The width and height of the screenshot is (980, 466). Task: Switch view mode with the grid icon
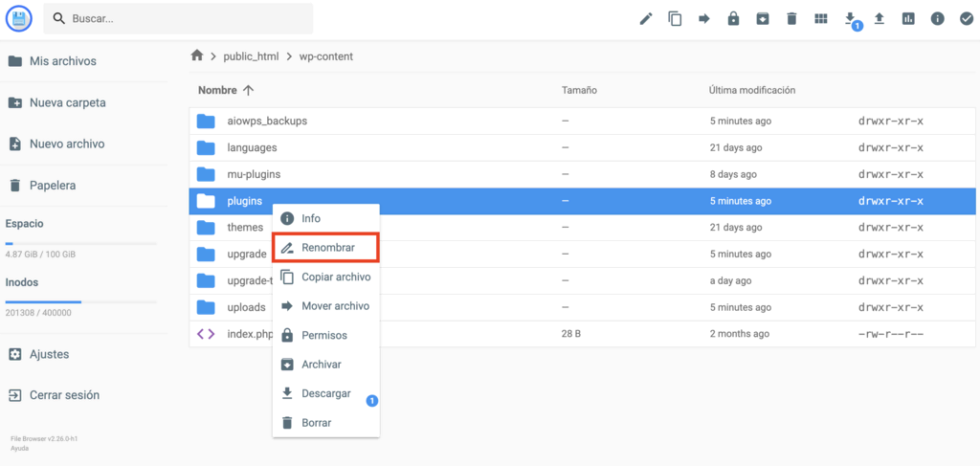(x=820, y=18)
